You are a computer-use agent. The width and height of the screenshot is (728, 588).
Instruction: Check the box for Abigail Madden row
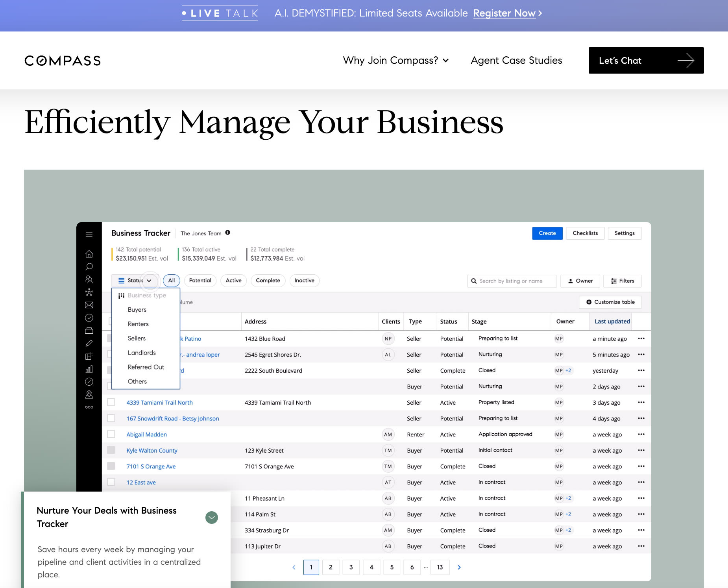(x=111, y=434)
